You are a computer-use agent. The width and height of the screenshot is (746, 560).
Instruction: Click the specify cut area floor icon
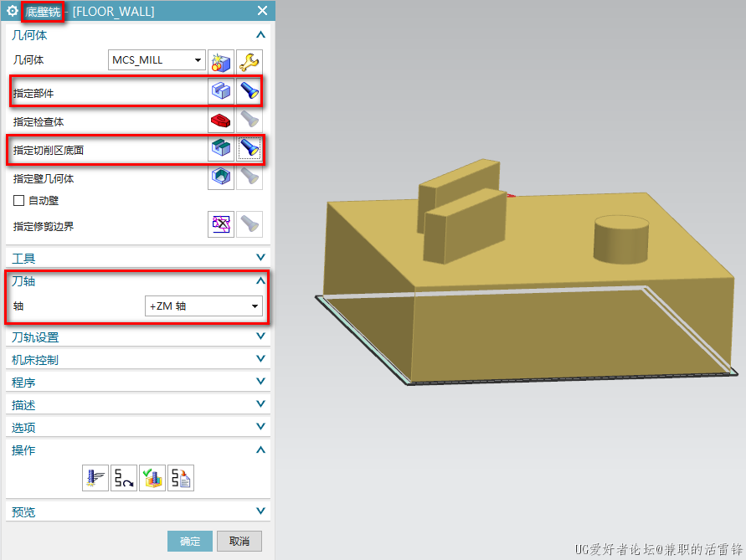221,149
